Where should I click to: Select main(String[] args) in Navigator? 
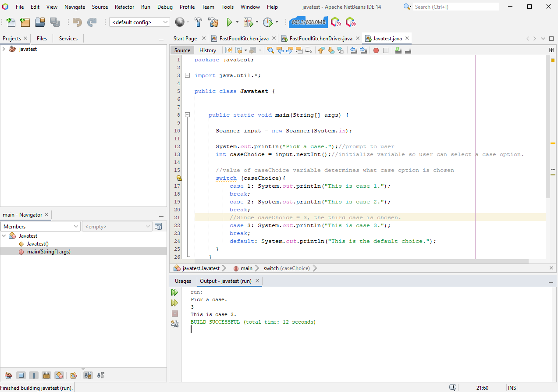[x=48, y=252]
